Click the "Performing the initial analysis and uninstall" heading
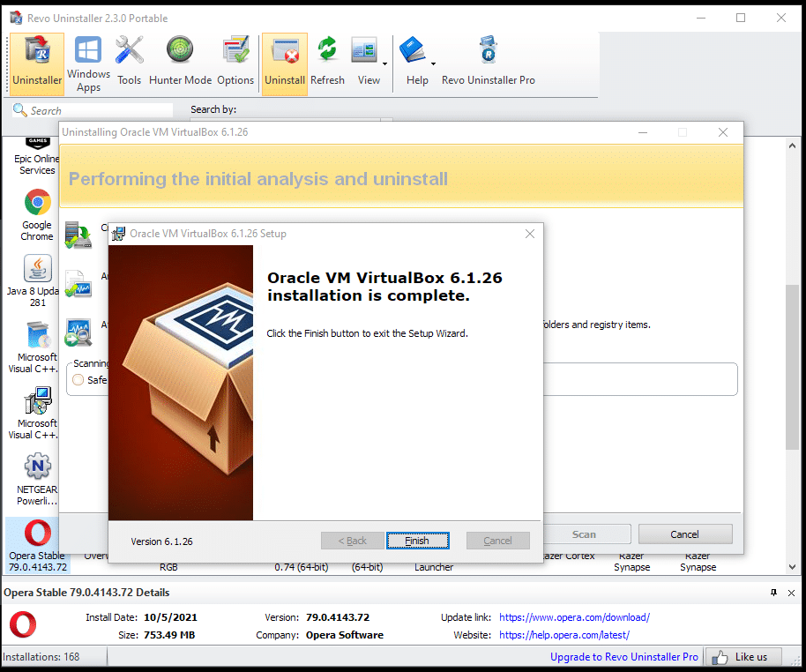 tap(258, 179)
